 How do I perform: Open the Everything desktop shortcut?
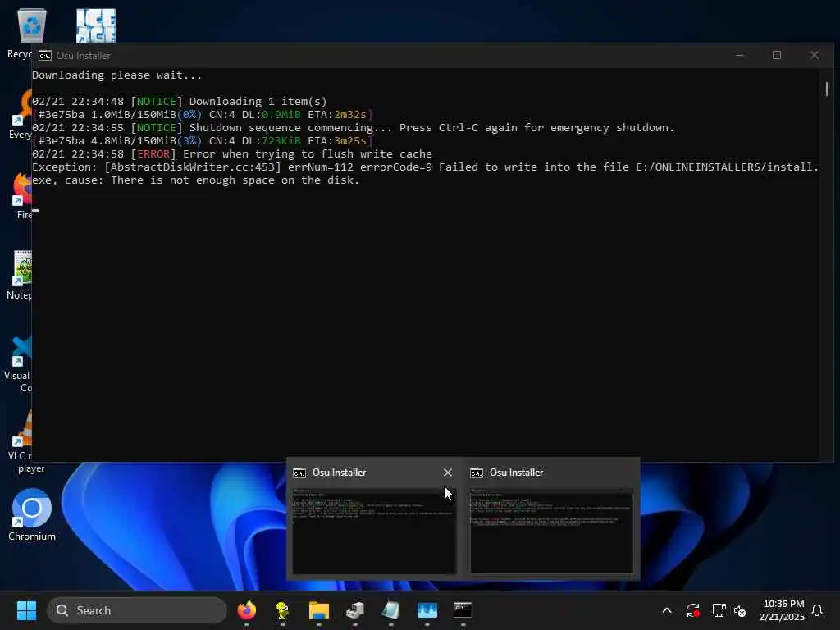tap(21, 115)
